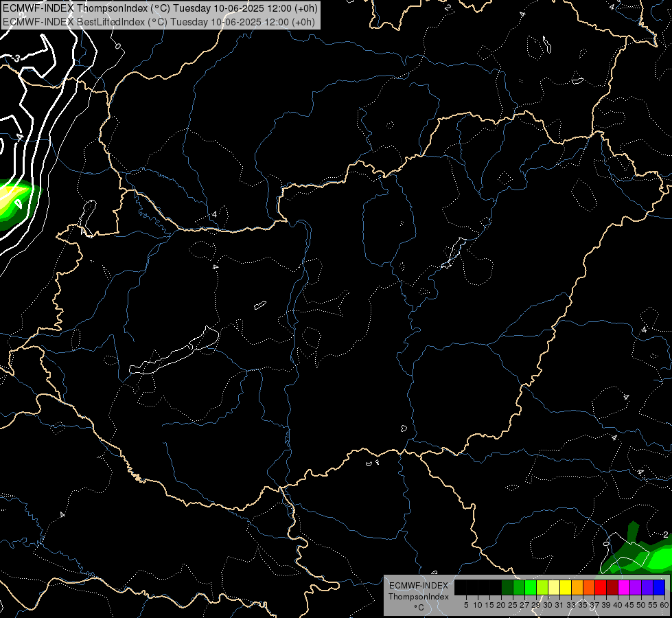Click the yellow-green shaded area at left edge

click(x=15, y=204)
